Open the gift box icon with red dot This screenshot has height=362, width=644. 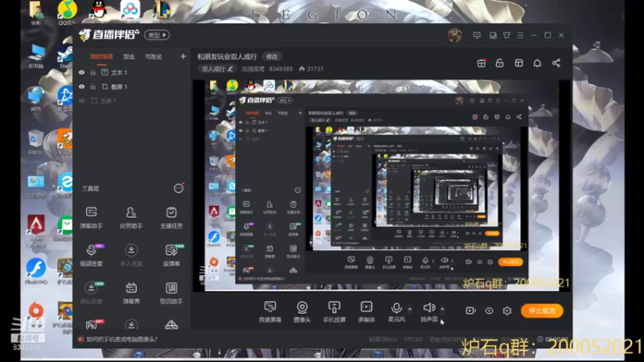click(481, 63)
